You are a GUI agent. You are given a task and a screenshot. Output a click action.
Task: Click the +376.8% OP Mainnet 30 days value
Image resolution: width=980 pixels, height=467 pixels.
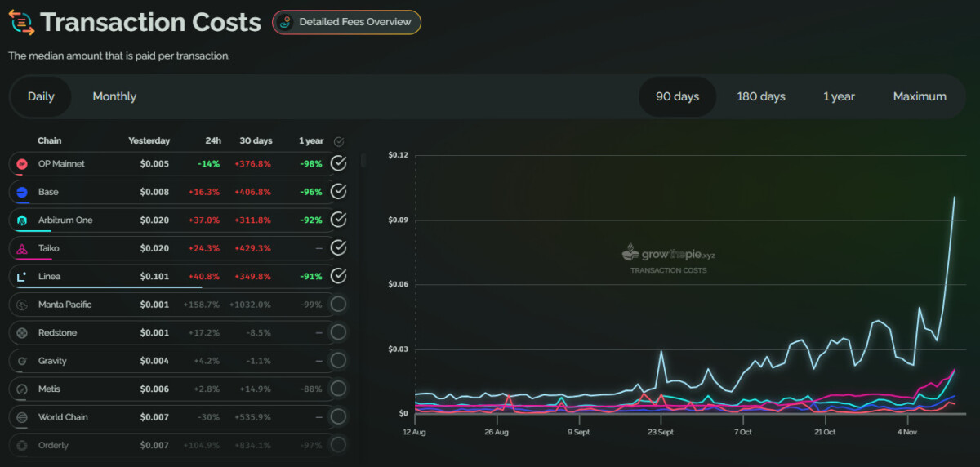click(253, 164)
